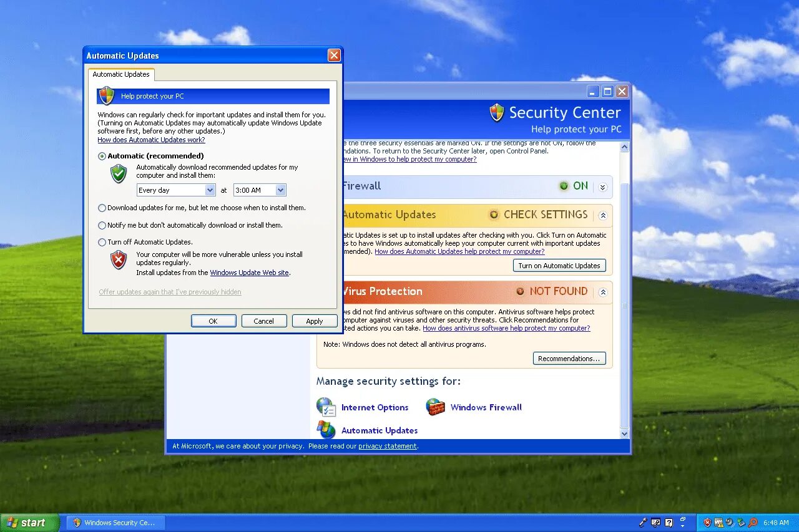Click the Security Center vertical scrollbar thumb
The width and height of the screenshot is (799, 532).
(624, 305)
